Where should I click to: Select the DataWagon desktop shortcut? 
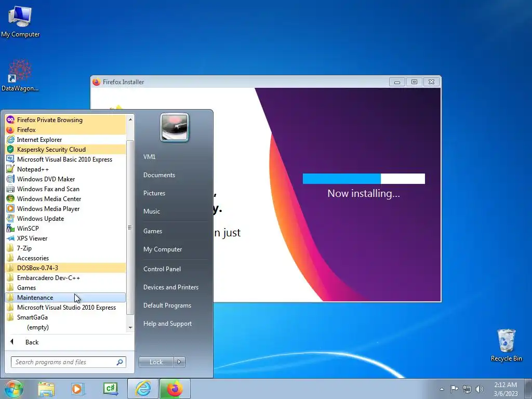pyautogui.click(x=20, y=75)
